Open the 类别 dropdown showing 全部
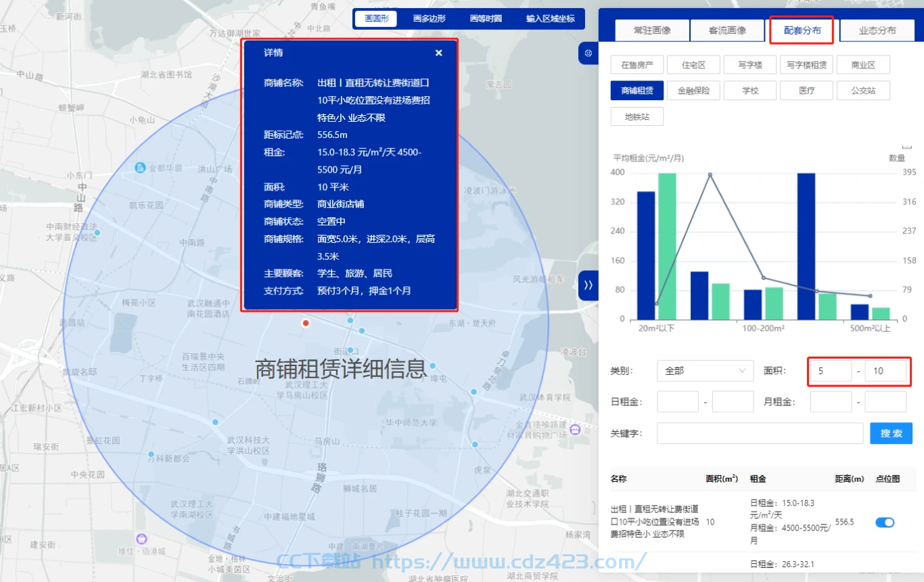The image size is (924, 582). point(705,371)
